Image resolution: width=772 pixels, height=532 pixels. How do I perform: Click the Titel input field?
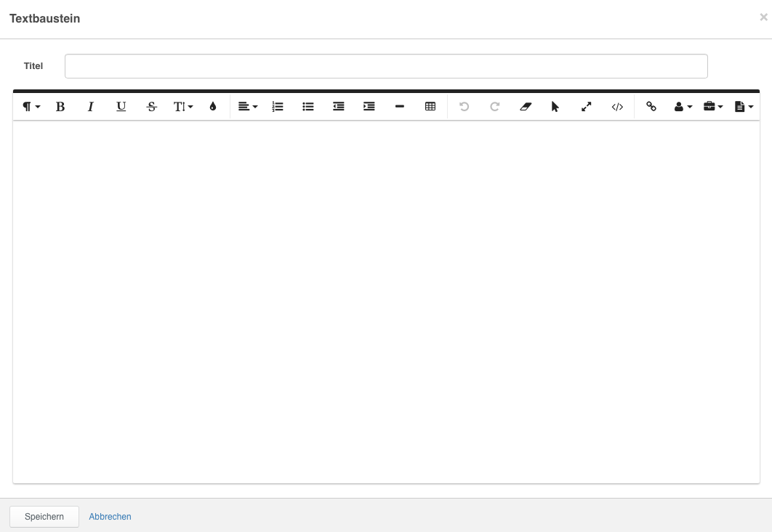pyautogui.click(x=386, y=66)
